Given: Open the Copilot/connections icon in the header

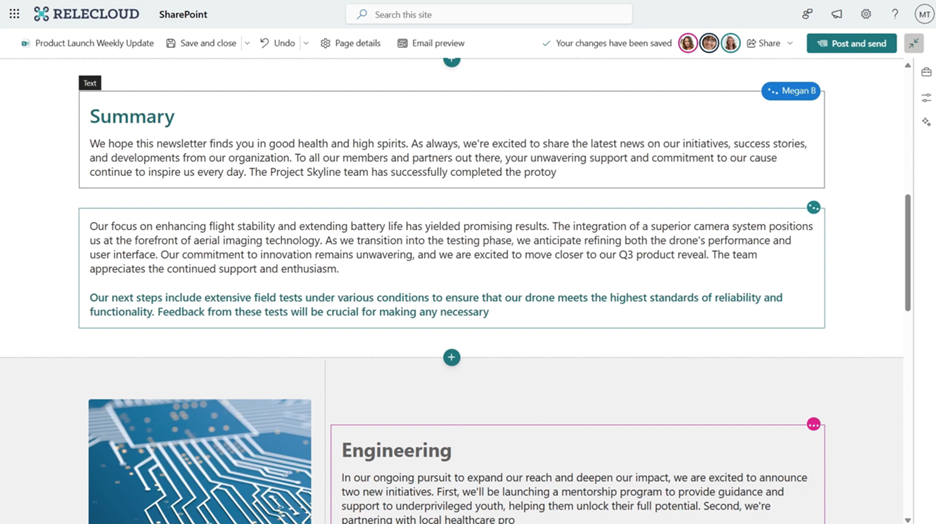Looking at the screenshot, I should tap(808, 14).
